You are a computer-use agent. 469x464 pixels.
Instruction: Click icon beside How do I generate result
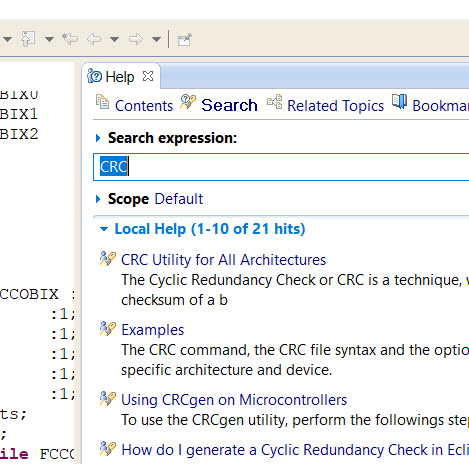108,449
